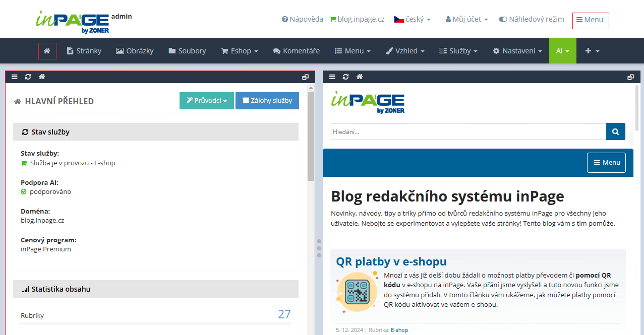Click the outlined Menu button beside Náhledový režim
This screenshot has height=335, width=644.
[x=591, y=21]
